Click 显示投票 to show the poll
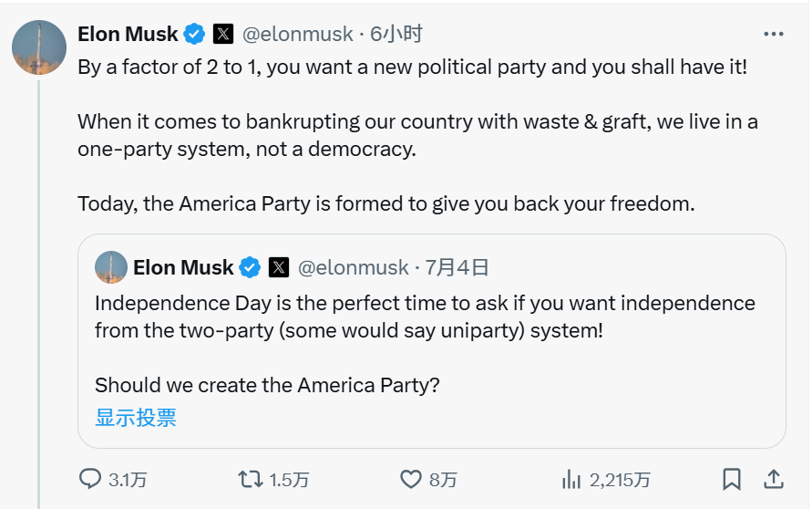The height and width of the screenshot is (509, 812). click(136, 418)
